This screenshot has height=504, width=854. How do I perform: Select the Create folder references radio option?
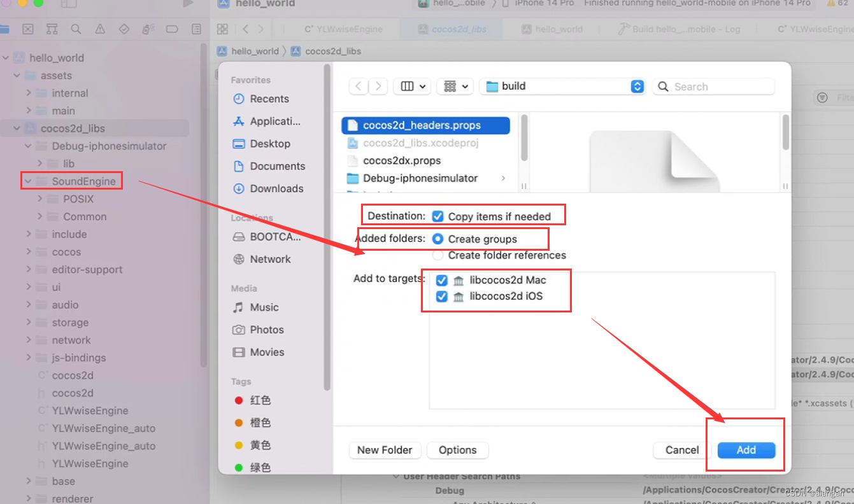(x=438, y=255)
